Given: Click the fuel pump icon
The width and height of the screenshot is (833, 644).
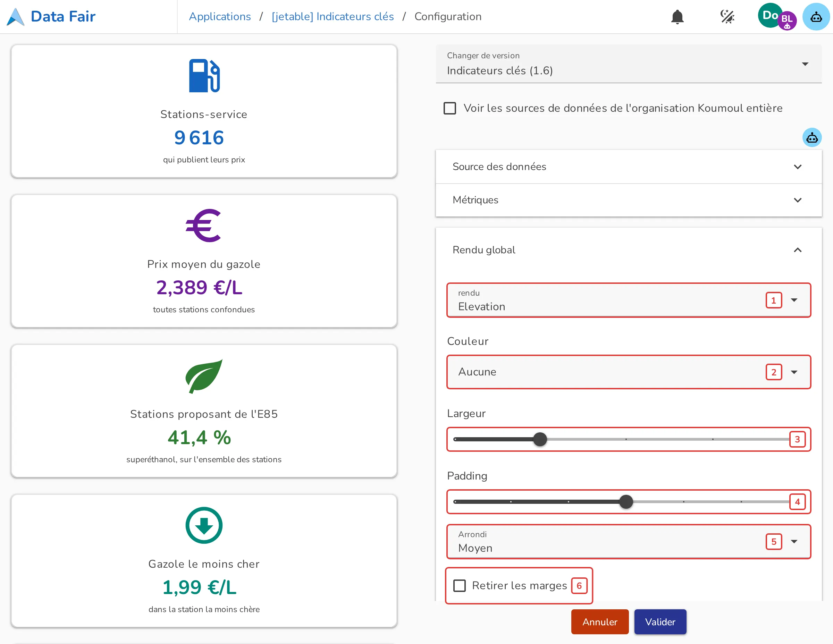Looking at the screenshot, I should point(204,76).
